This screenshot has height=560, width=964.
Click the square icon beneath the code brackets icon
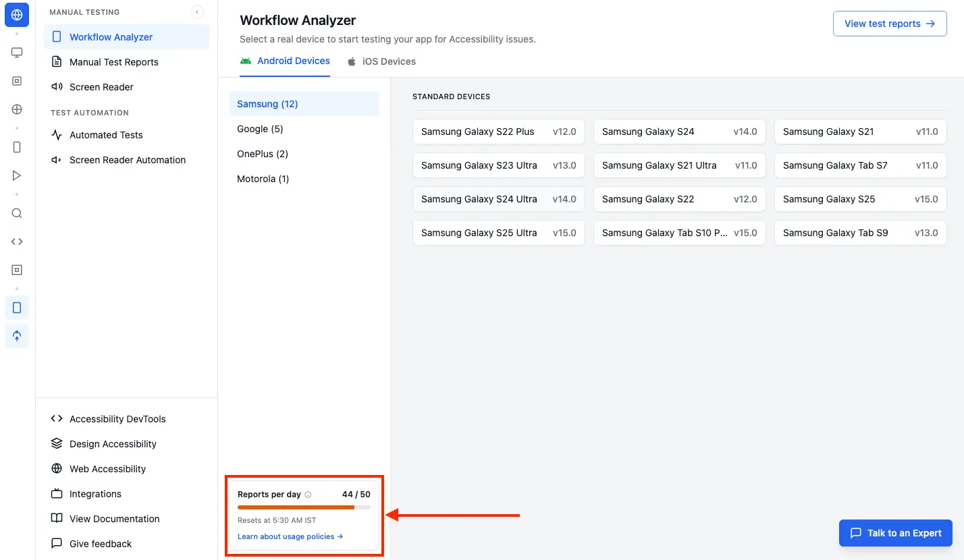17,270
